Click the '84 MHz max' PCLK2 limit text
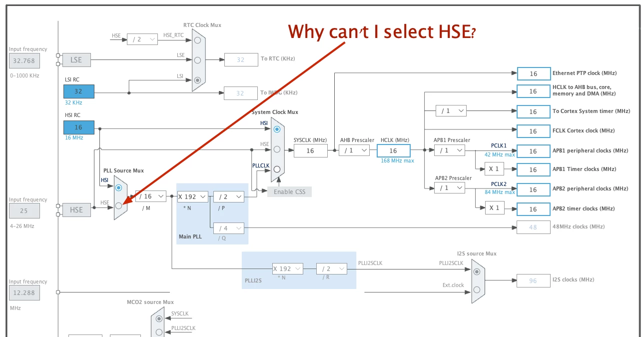The height and width of the screenshot is (337, 644). coord(500,192)
